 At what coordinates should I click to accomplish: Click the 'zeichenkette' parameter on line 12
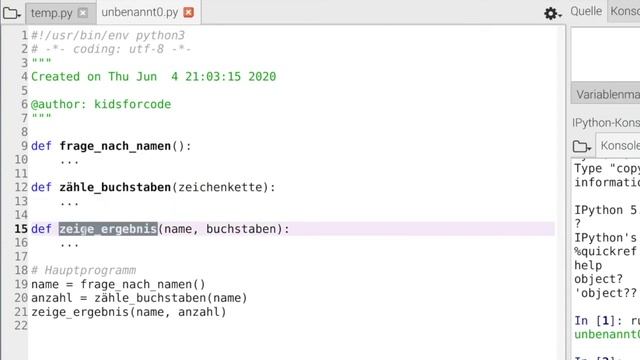pos(220,187)
